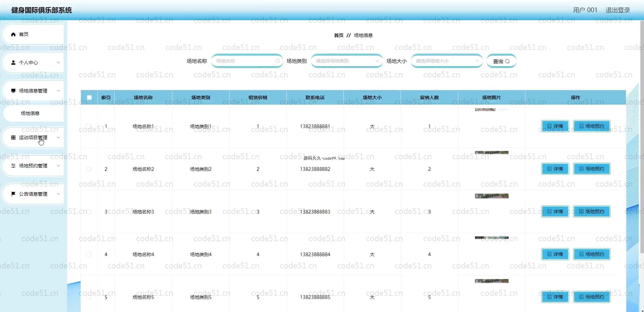The width and height of the screenshot is (644, 312).
Task: Check the checkbox for row 5 场地名称5
Action: [88, 297]
